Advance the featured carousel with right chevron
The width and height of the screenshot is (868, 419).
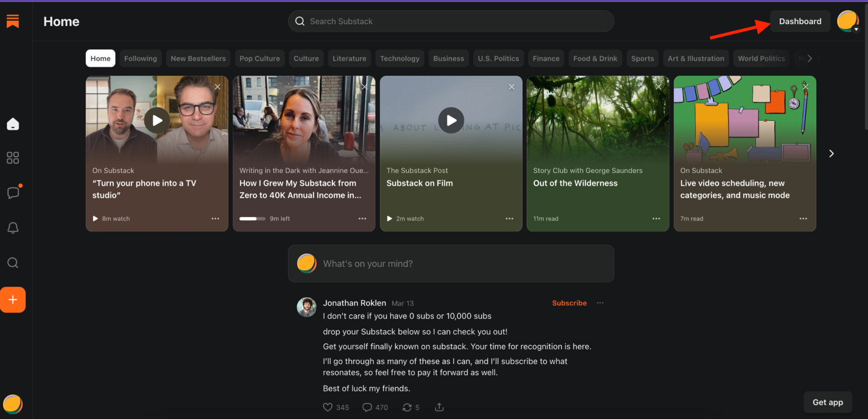[x=832, y=153]
